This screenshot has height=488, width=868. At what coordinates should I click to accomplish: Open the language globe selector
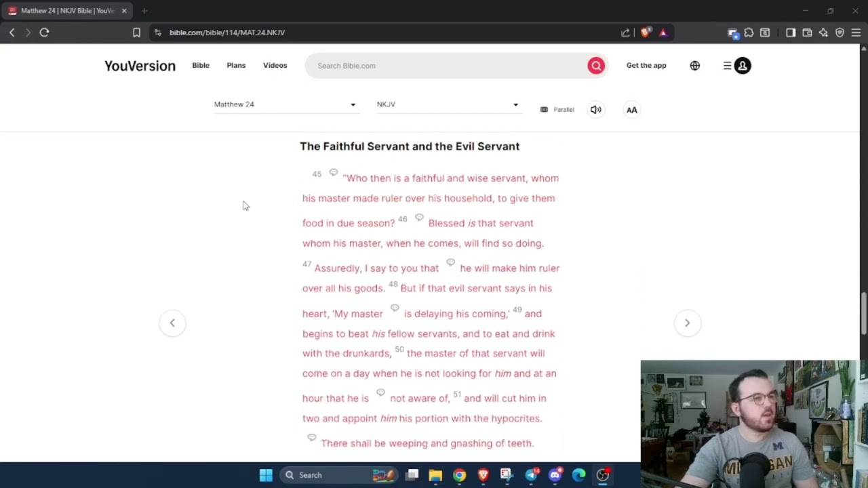694,66
